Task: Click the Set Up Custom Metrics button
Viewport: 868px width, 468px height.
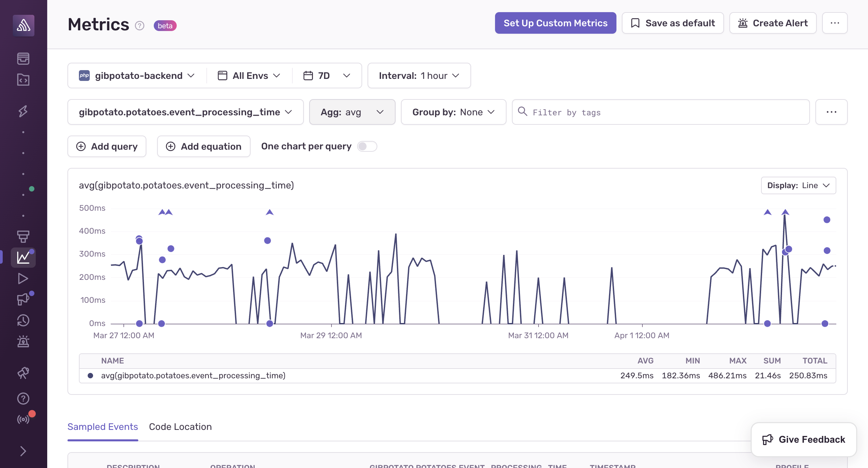Action: click(556, 23)
